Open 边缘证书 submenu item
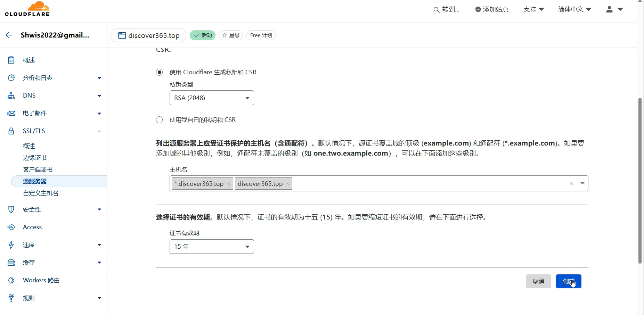Viewport: 644px width, 315px height. 35,158
